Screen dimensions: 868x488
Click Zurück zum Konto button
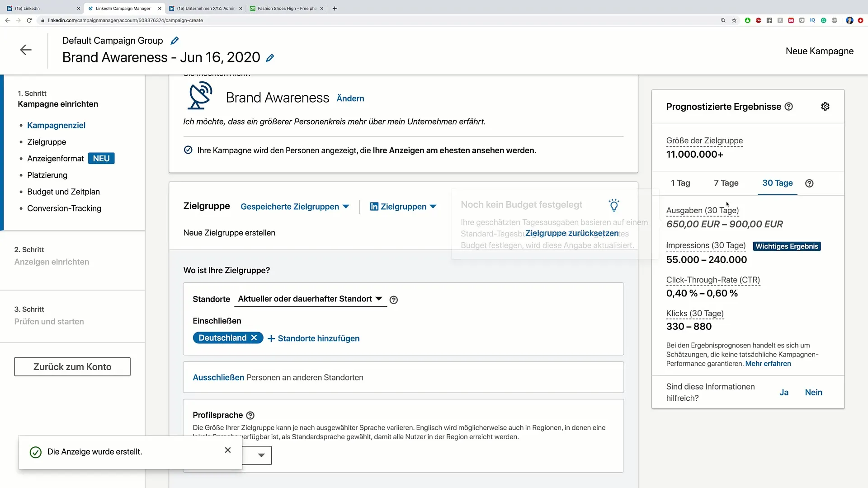[73, 366]
